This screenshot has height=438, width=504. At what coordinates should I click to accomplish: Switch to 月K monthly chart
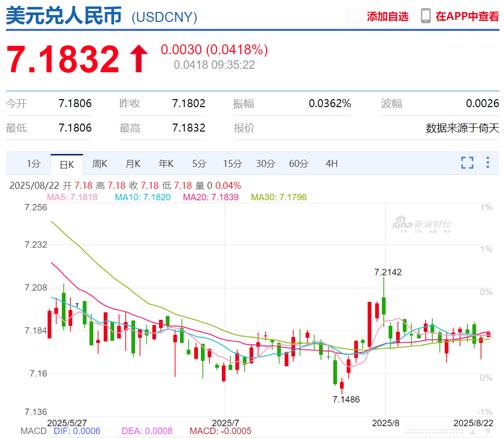pyautogui.click(x=133, y=163)
